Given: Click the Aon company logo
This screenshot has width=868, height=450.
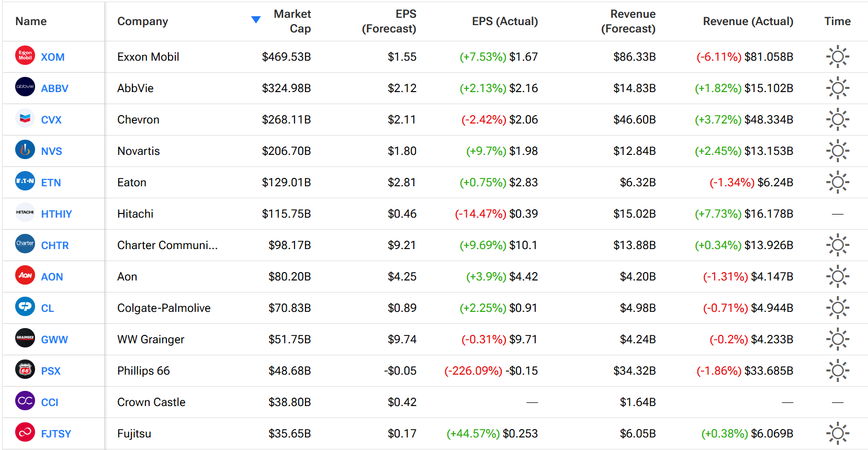Looking at the screenshot, I should [x=25, y=275].
